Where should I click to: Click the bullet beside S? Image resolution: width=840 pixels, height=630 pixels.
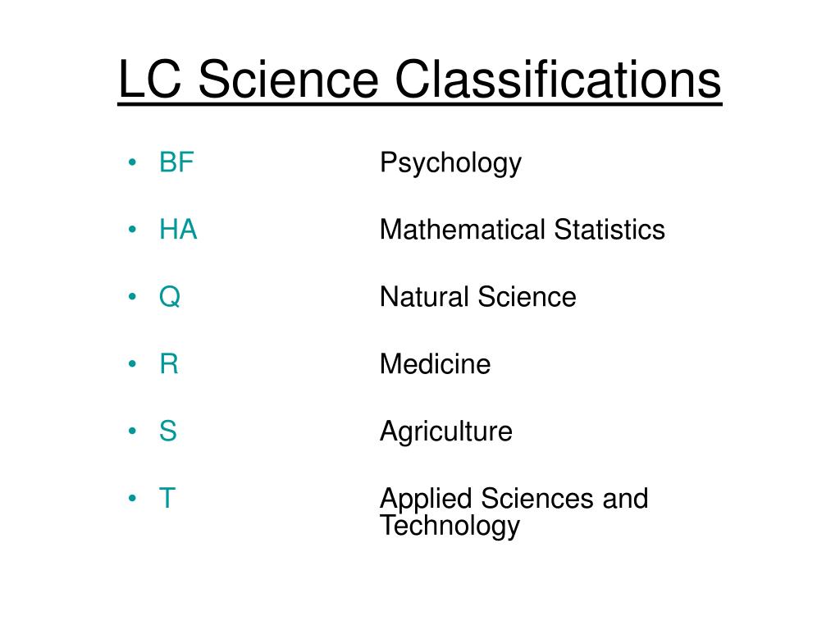pos(132,431)
